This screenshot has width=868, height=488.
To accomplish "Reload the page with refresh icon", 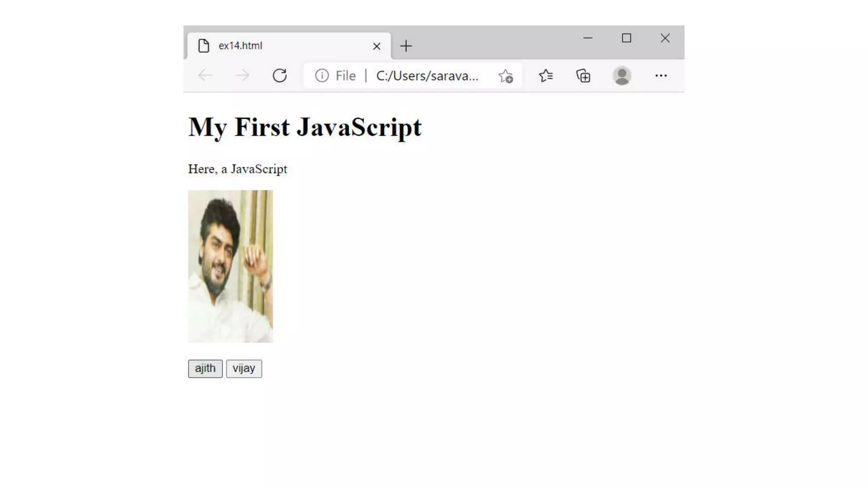I will click(x=280, y=76).
